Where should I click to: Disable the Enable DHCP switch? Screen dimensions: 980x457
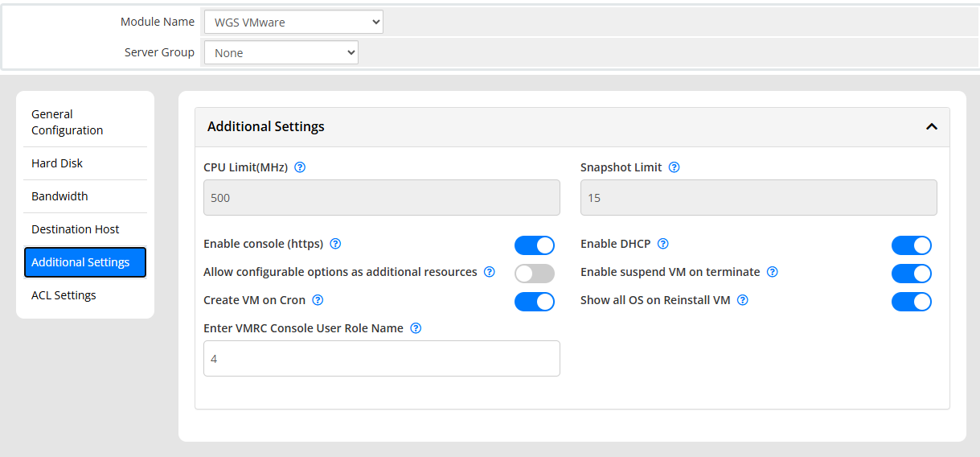pos(912,245)
